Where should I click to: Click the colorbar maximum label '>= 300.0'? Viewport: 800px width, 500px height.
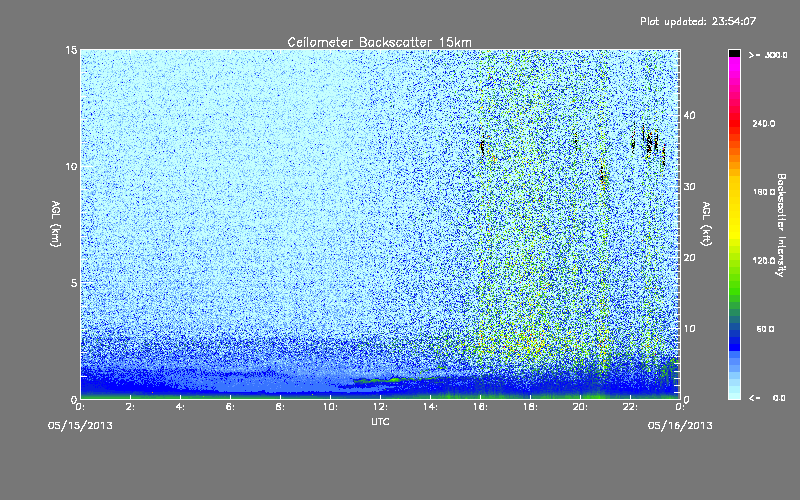click(768, 55)
